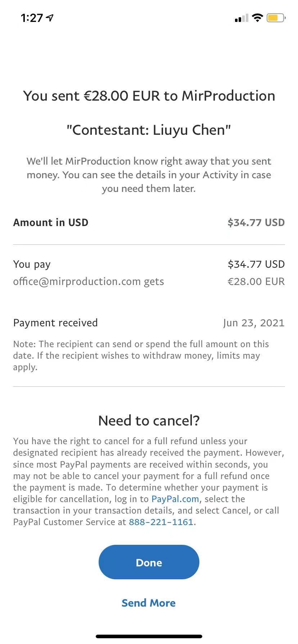This screenshot has height=644, width=298.
Task: Tap the "Payment received" label
Action: (55, 323)
